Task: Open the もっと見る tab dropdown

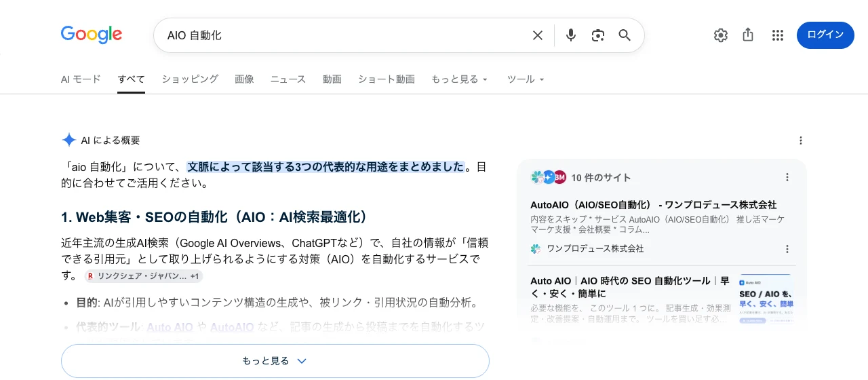Action: (x=460, y=79)
